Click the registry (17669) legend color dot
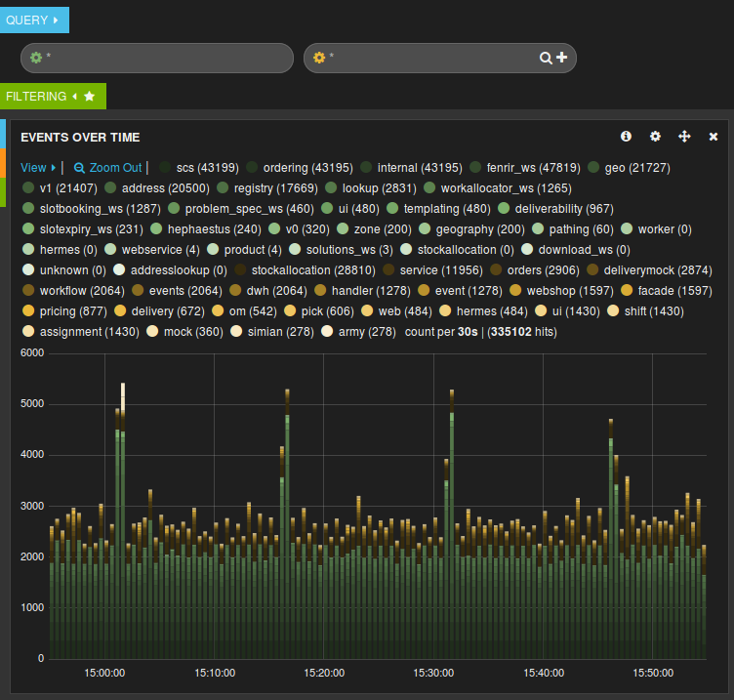 [223, 187]
